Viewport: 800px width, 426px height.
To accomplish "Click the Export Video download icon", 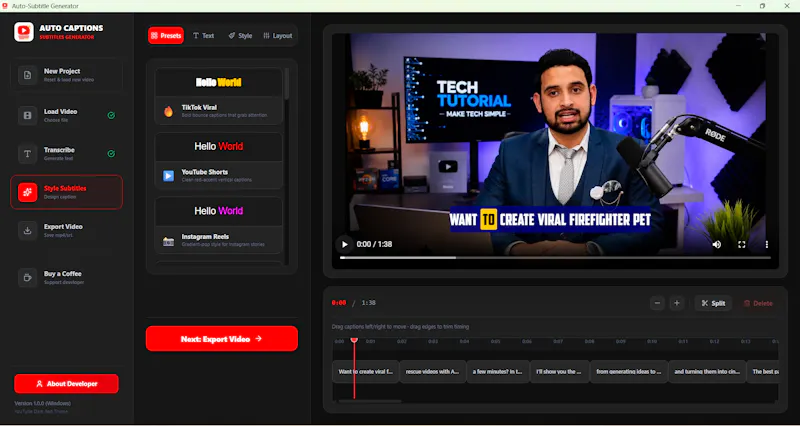I will [x=28, y=231].
